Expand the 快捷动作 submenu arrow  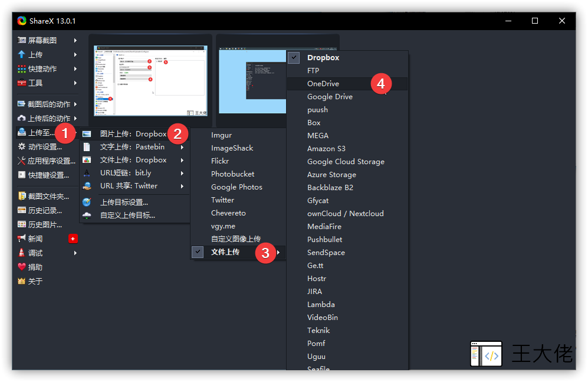(x=75, y=68)
